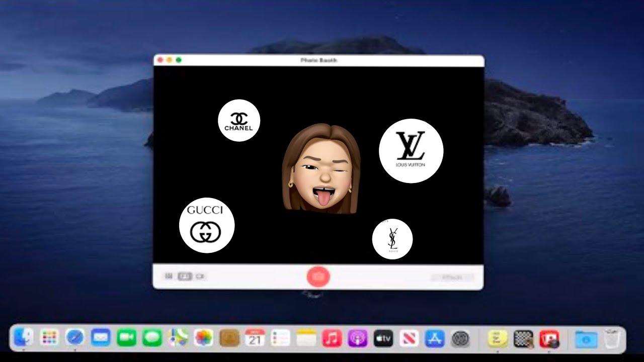Close the Photo Booth window
Image resolution: width=644 pixels, height=362 pixels.
tap(160, 60)
